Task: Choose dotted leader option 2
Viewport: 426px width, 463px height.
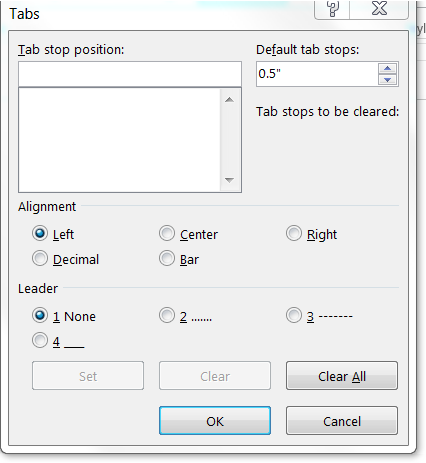Action: 167,315
